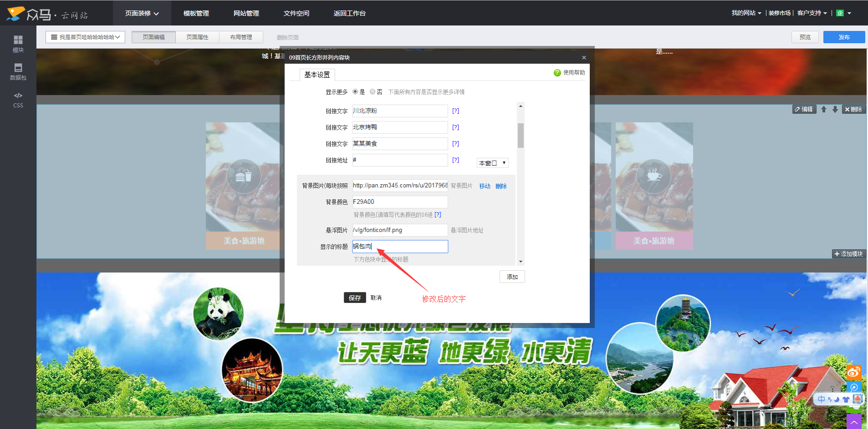Expand the 我的网站 dropdown
The height and width of the screenshot is (429, 868).
746,13
